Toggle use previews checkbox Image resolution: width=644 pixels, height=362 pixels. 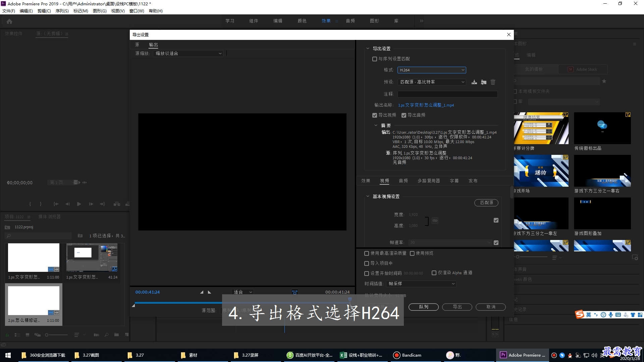point(412,253)
